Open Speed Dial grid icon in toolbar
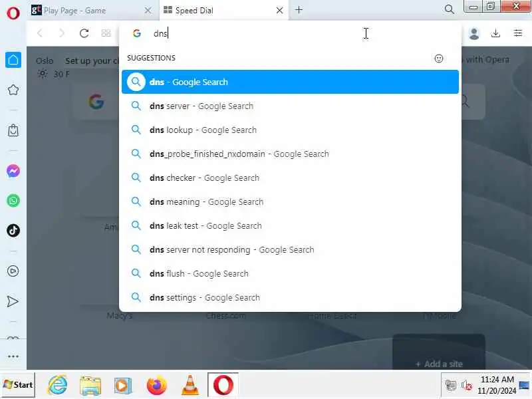The image size is (532, 399). (x=106, y=33)
